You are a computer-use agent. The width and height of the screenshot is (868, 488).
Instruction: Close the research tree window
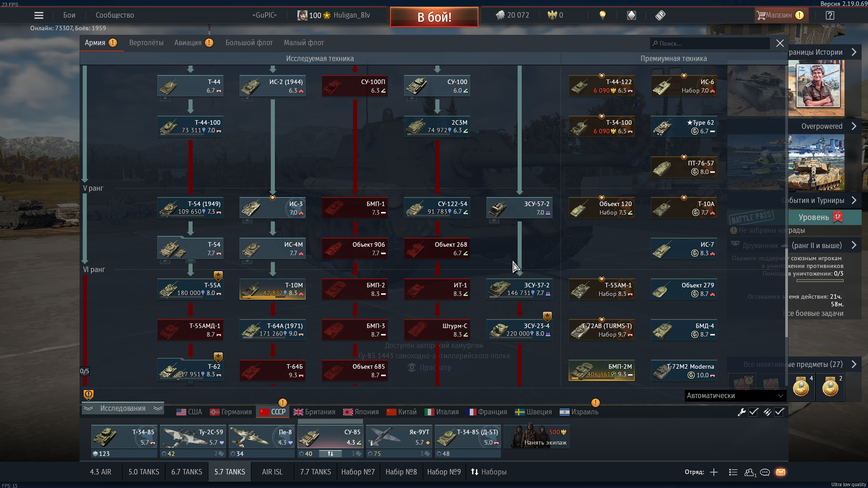(780, 43)
